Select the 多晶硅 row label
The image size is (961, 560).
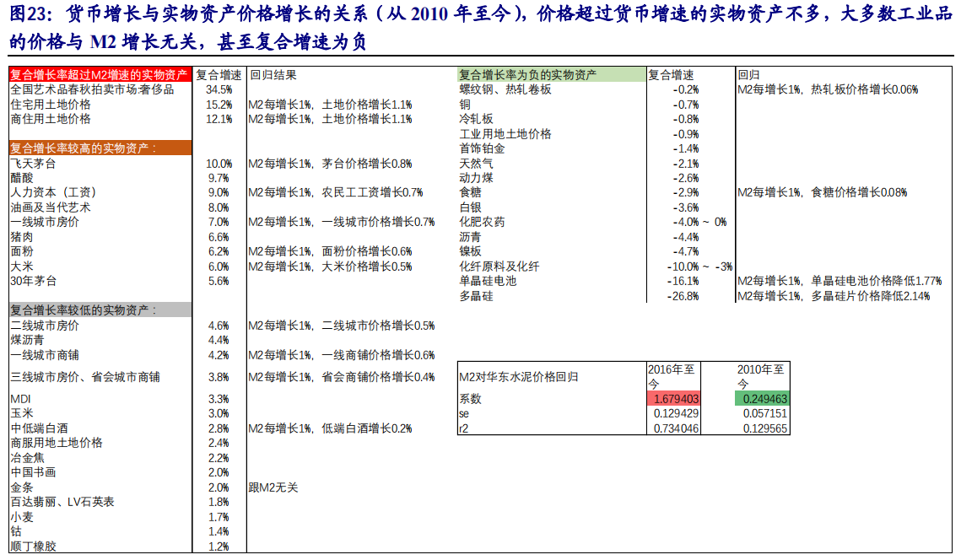pyautogui.click(x=476, y=296)
